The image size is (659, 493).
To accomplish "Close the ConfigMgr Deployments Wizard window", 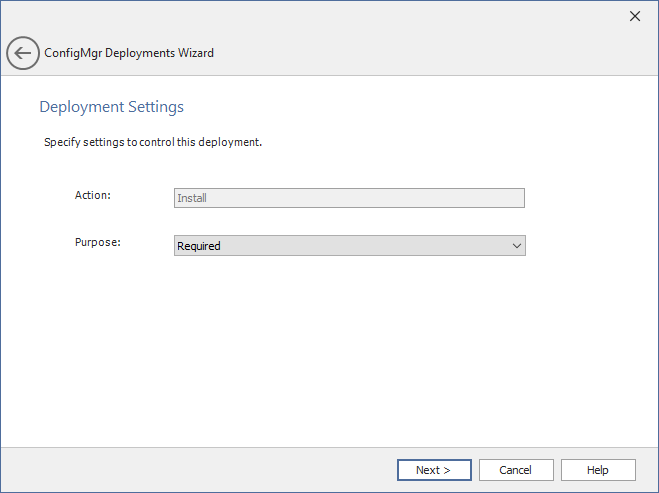I will tap(634, 16).
